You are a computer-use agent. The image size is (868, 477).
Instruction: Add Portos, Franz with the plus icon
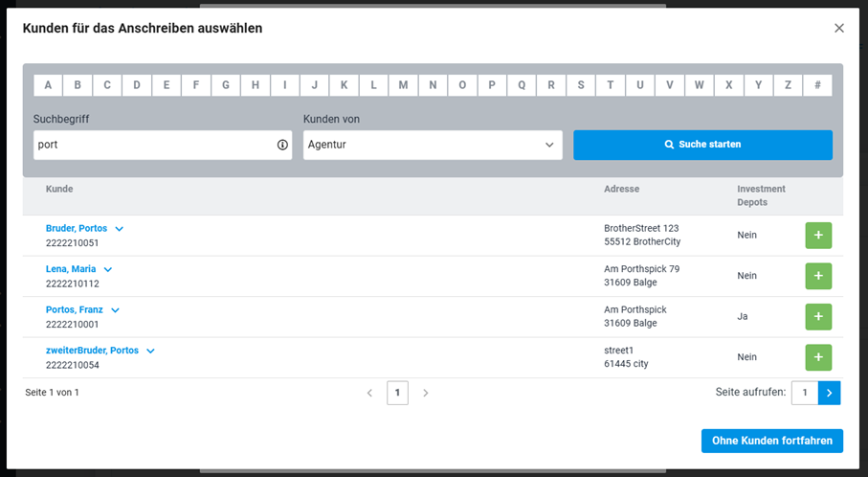818,317
